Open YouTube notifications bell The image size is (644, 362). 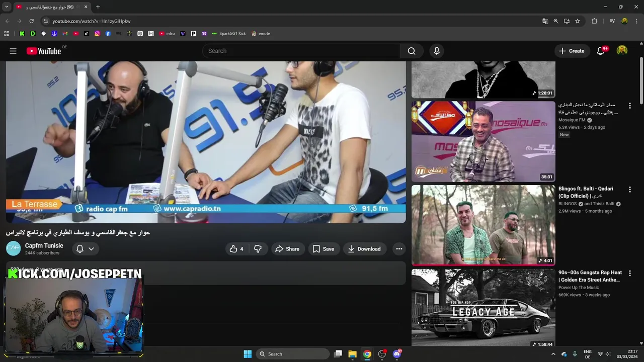[601, 51]
